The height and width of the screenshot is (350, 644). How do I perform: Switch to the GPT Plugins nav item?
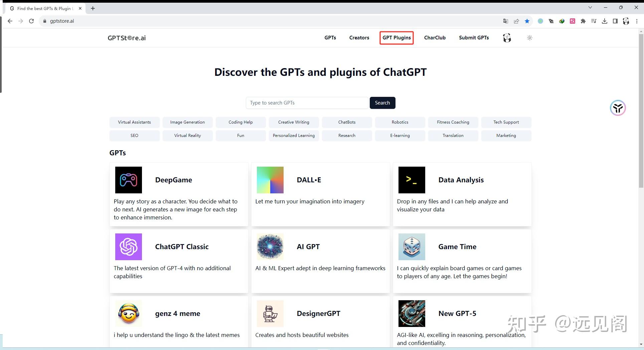pyautogui.click(x=396, y=38)
